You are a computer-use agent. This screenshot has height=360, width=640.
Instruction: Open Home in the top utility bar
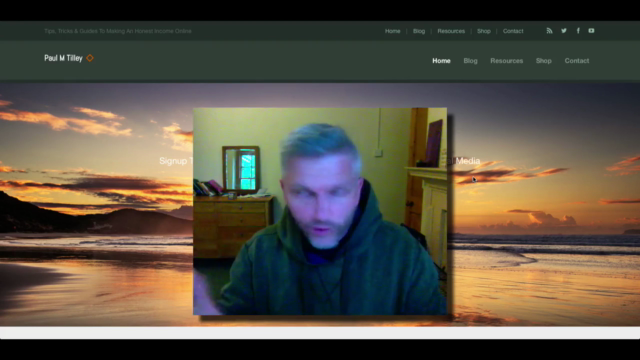point(393,31)
